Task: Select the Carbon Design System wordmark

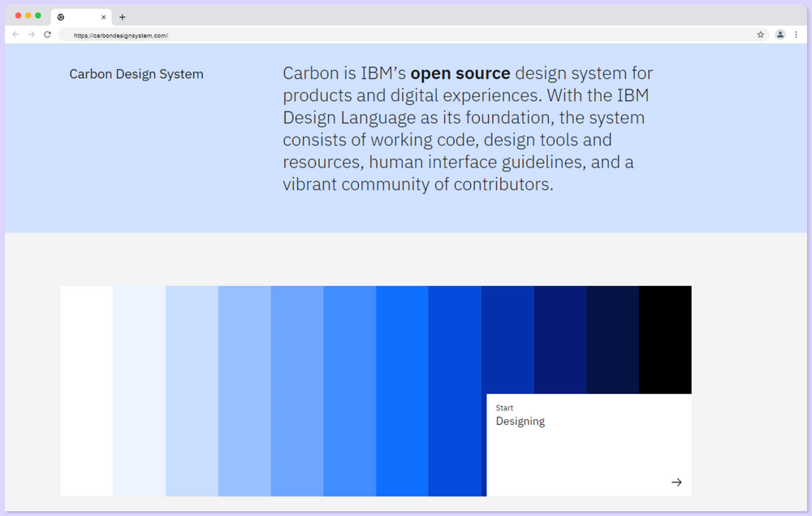Action: coord(136,74)
